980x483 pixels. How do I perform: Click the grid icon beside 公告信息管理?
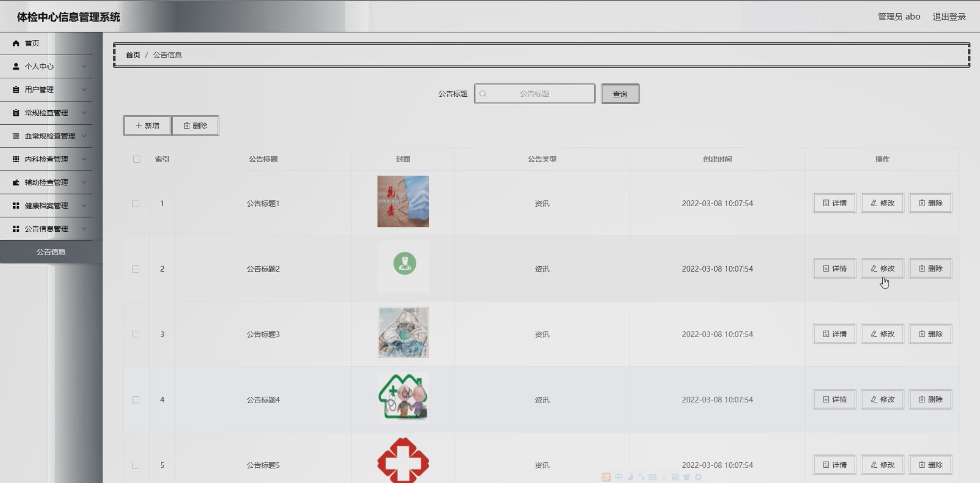pyautogui.click(x=16, y=229)
